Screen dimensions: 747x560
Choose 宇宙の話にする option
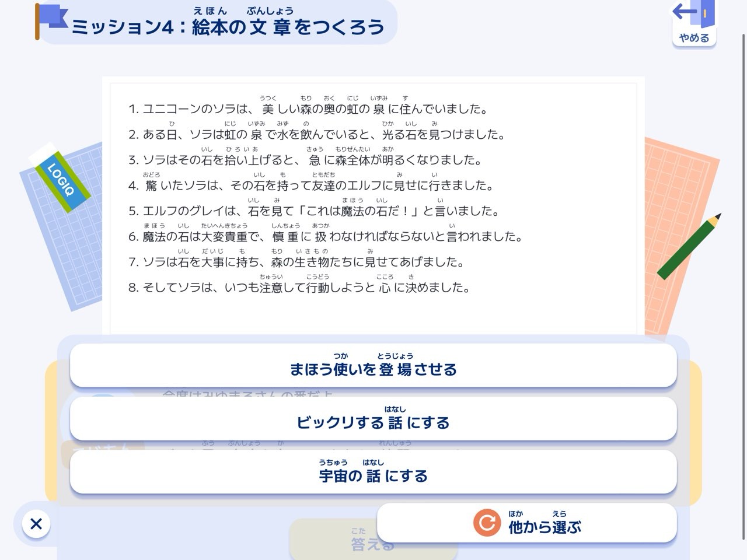coord(373,471)
